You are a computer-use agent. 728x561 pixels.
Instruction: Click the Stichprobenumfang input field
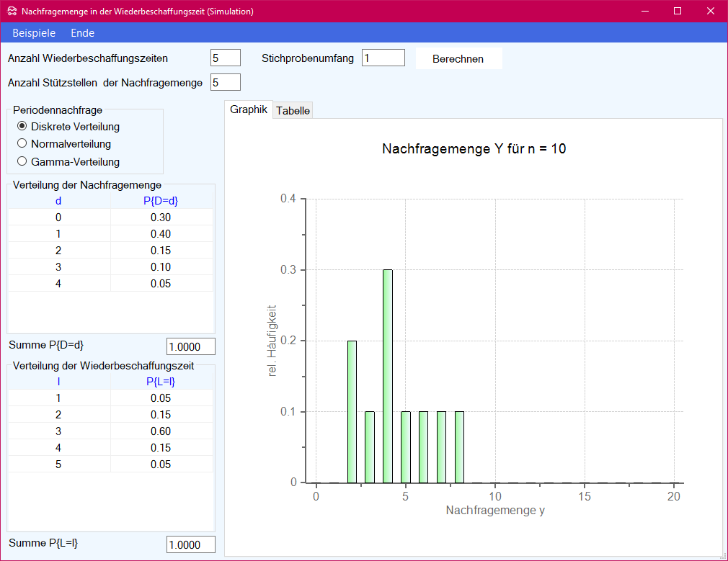point(383,58)
